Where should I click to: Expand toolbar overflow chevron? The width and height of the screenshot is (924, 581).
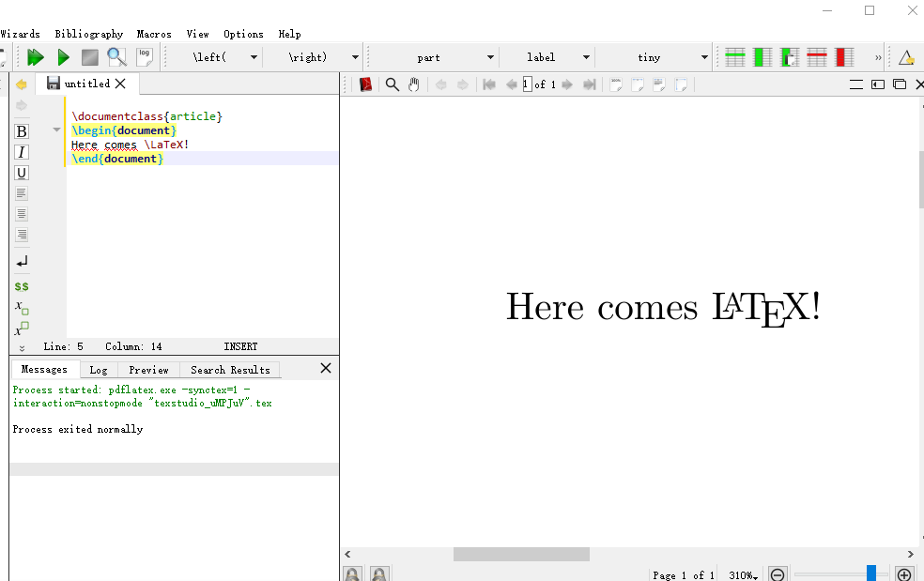coord(878,58)
